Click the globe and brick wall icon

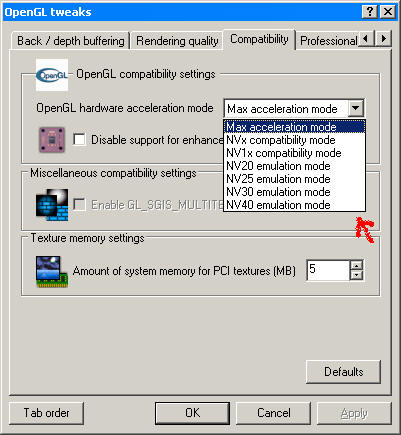pyautogui.click(x=52, y=205)
